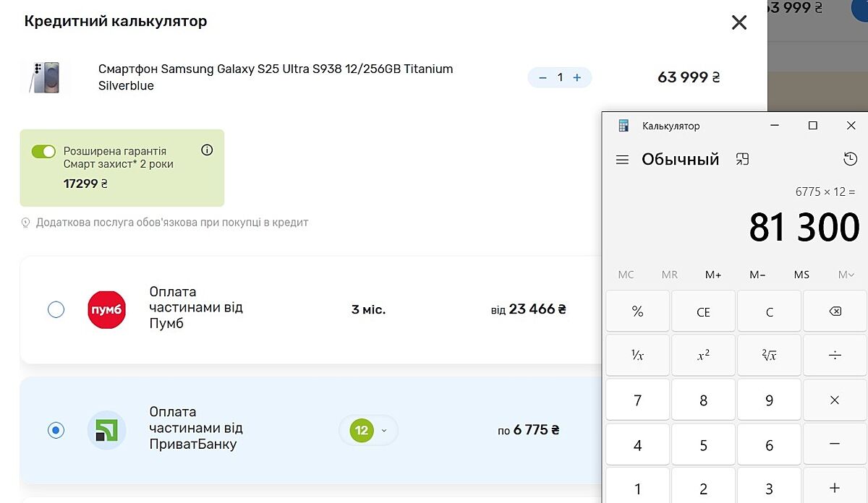Image resolution: width=868 pixels, height=503 pixels.
Task: Select the ПриватБанк installment radio button
Action: click(x=56, y=430)
